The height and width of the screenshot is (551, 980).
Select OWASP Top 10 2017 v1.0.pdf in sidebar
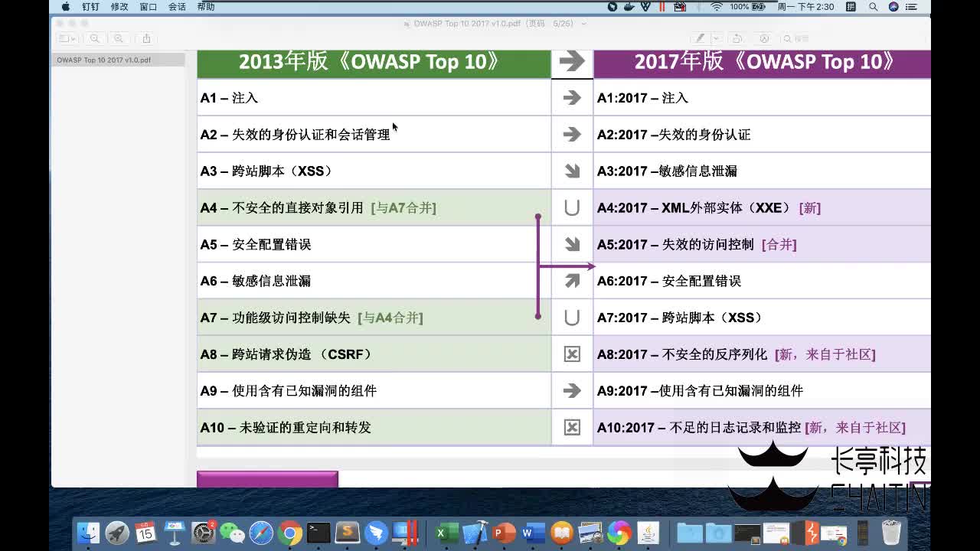118,60
